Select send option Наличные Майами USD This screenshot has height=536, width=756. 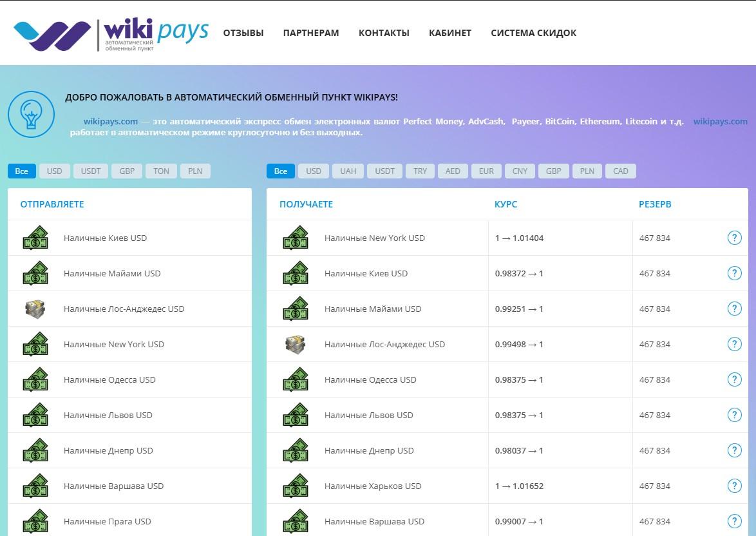tap(129, 273)
